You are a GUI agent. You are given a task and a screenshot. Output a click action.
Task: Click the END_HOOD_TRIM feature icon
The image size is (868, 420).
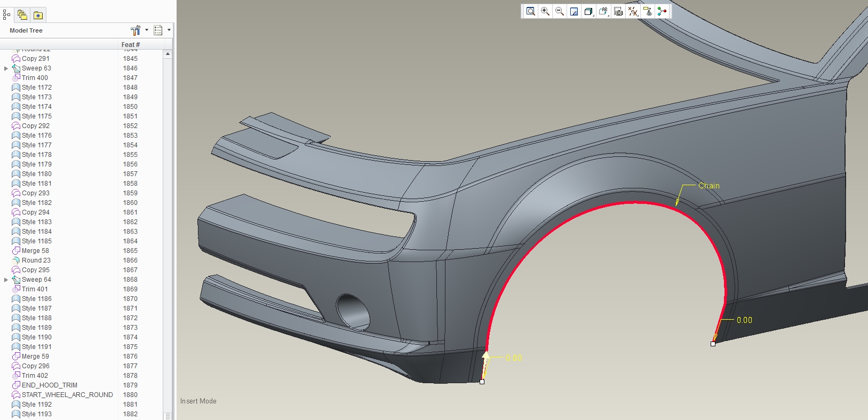16,385
